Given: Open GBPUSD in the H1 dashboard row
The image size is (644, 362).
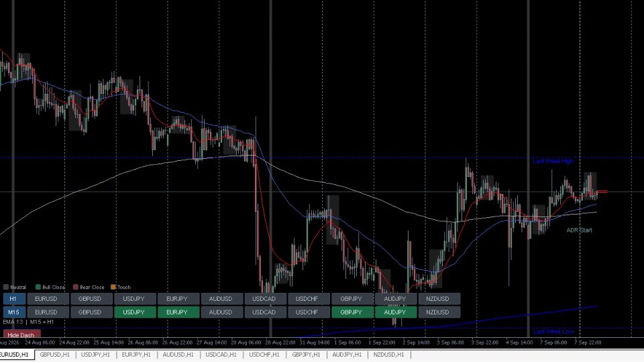Looking at the screenshot, I should tap(92, 299).
